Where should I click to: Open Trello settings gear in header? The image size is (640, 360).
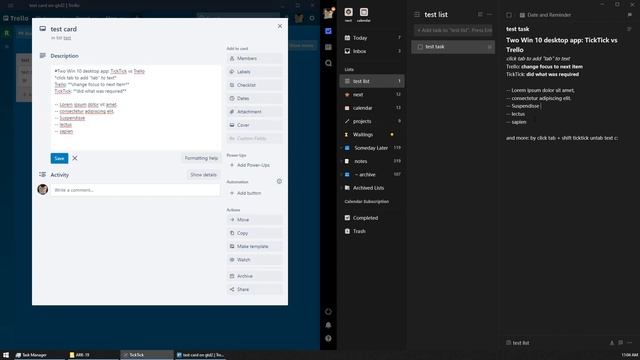312,18
